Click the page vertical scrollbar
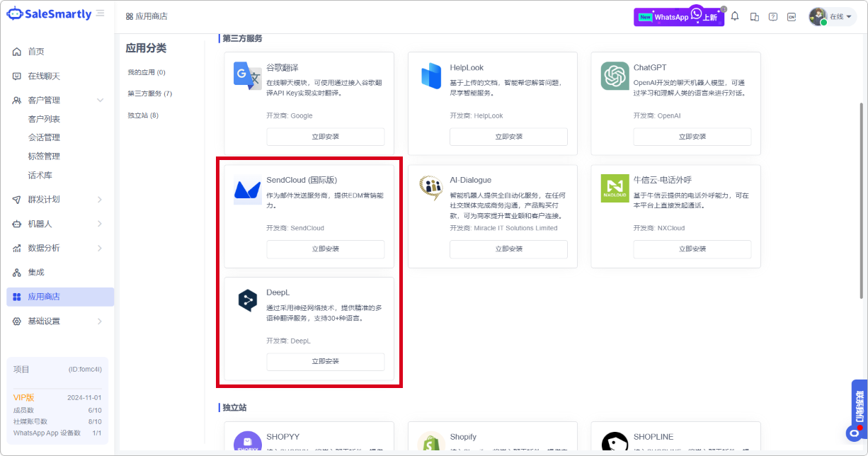Image resolution: width=868 pixels, height=456 pixels. pyautogui.click(x=862, y=212)
